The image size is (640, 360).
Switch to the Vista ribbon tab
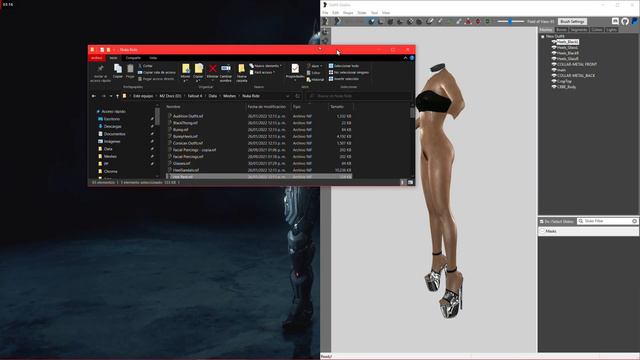tap(153, 58)
